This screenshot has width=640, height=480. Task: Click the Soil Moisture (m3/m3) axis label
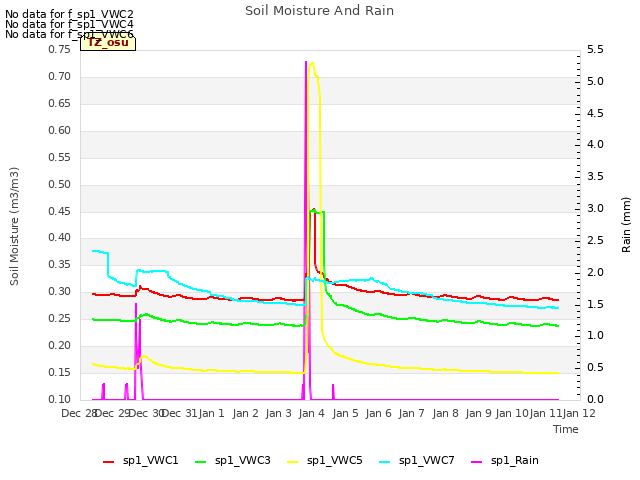coord(14,226)
